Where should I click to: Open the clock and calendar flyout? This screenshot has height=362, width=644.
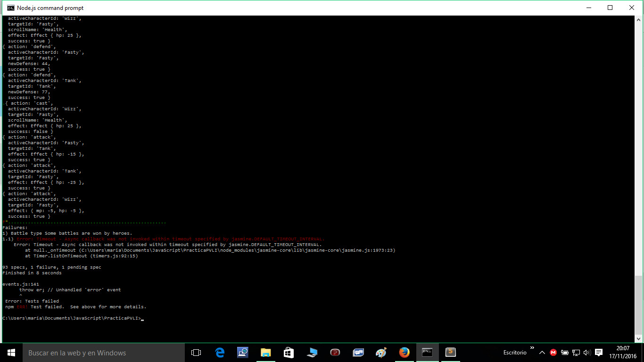623,353
